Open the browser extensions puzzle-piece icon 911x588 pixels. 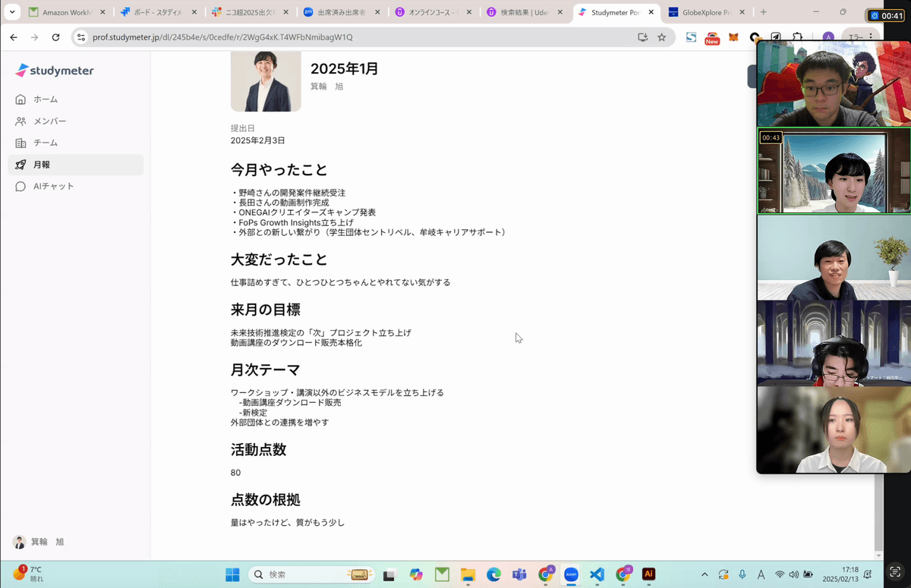click(797, 36)
